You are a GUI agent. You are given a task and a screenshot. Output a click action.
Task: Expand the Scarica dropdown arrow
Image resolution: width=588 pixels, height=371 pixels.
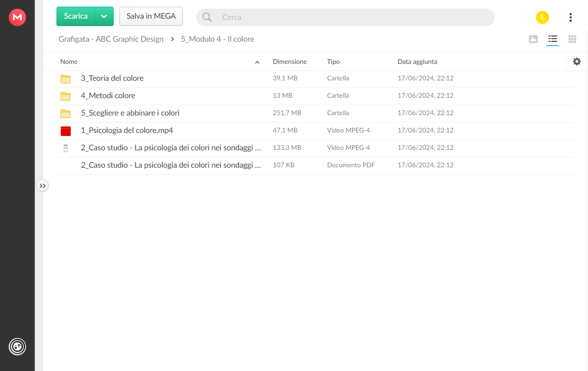[x=104, y=17]
